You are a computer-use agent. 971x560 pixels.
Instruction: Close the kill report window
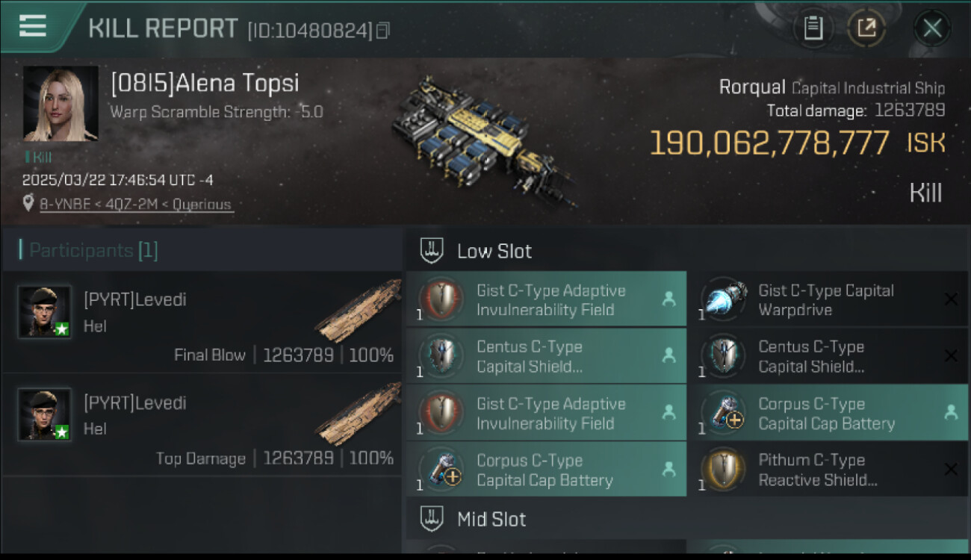tap(932, 28)
